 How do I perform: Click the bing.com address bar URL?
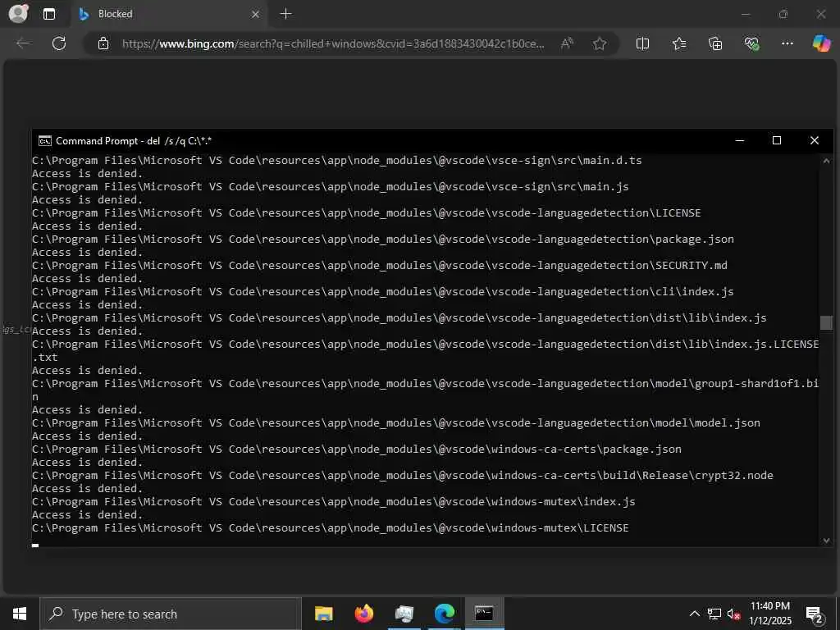click(333, 44)
